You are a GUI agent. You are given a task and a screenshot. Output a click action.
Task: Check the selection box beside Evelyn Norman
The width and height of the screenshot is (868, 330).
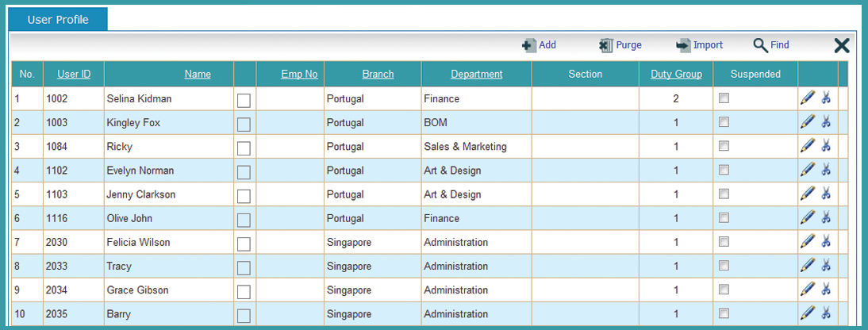[x=244, y=172]
